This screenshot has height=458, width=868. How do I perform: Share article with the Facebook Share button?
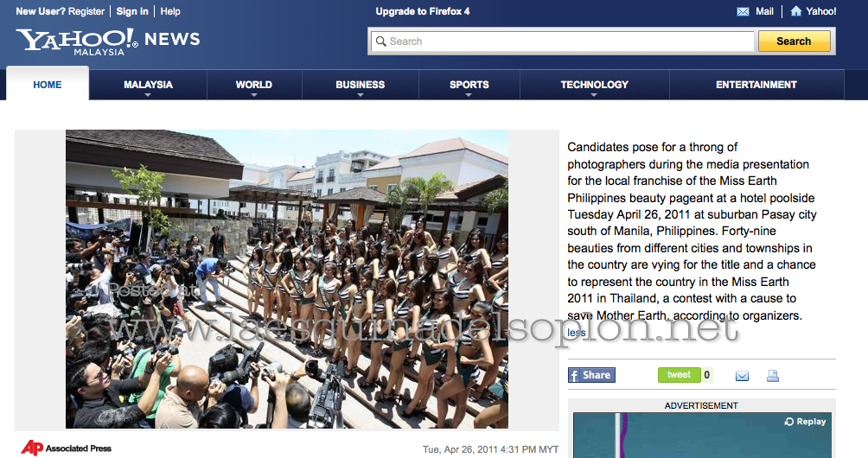(591, 375)
